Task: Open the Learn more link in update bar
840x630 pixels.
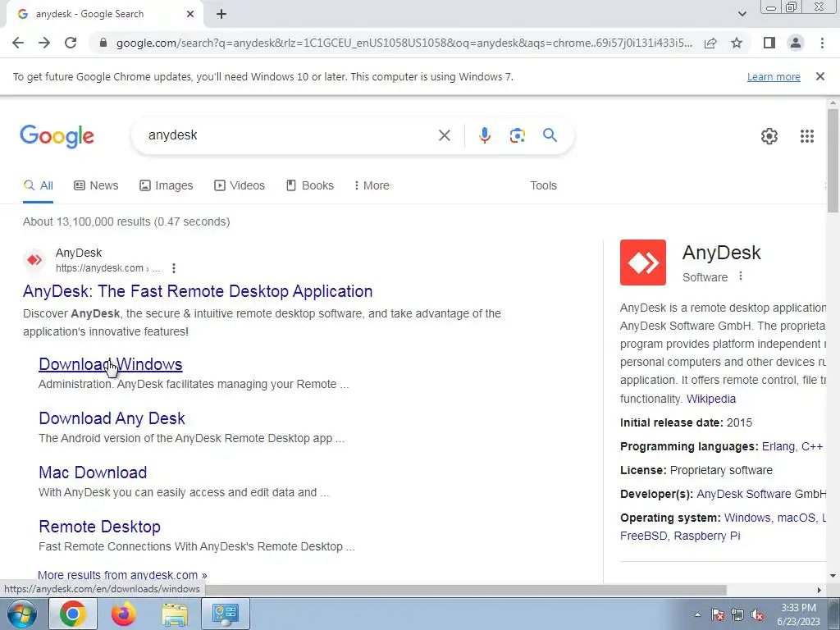Action: tap(774, 76)
